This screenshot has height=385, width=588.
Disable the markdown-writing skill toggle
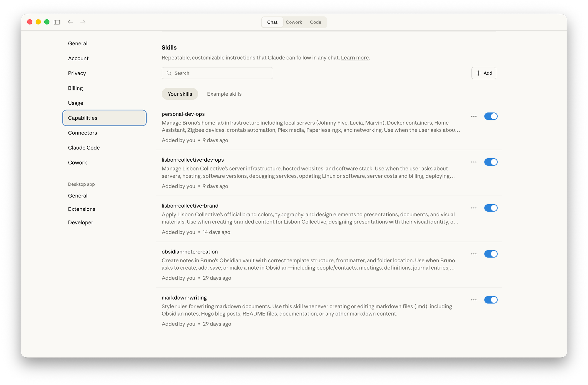pos(491,300)
